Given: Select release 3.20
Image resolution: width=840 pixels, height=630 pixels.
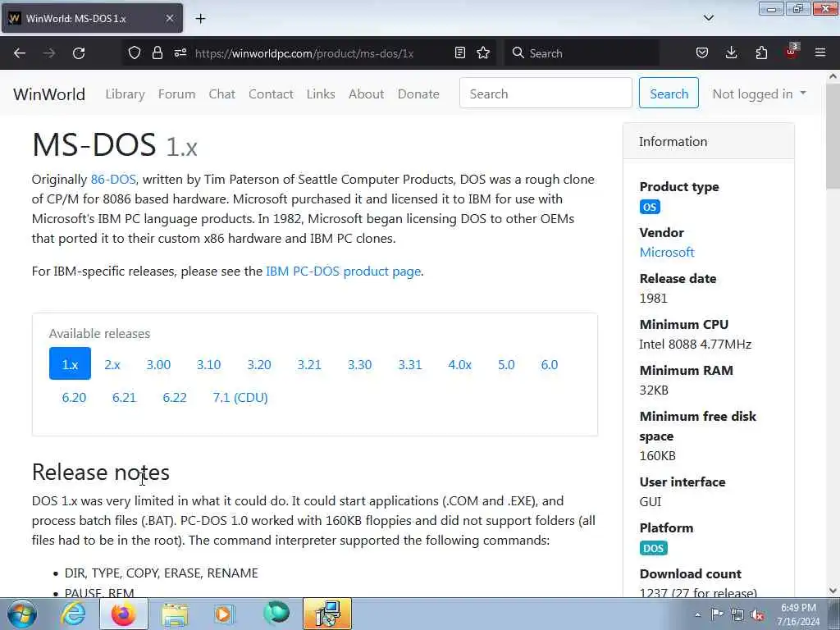Looking at the screenshot, I should pos(258,364).
